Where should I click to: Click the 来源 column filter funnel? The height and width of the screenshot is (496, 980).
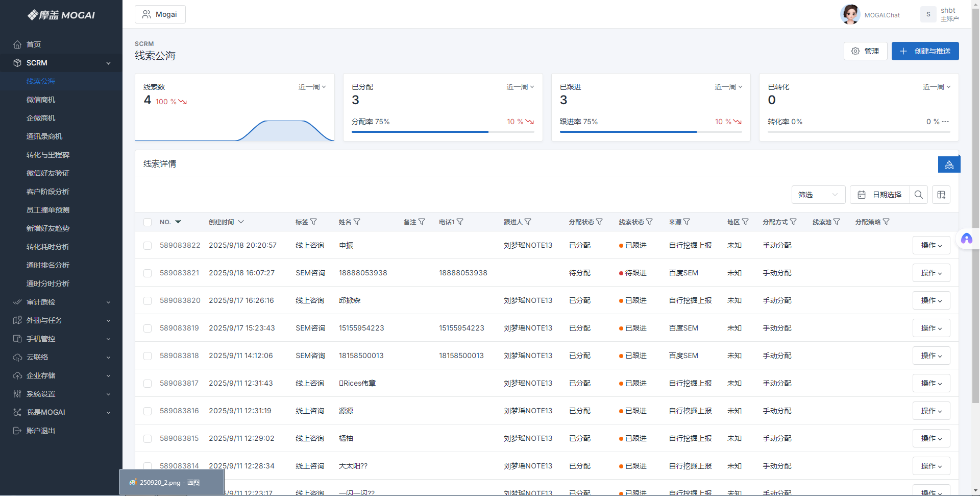coord(687,222)
